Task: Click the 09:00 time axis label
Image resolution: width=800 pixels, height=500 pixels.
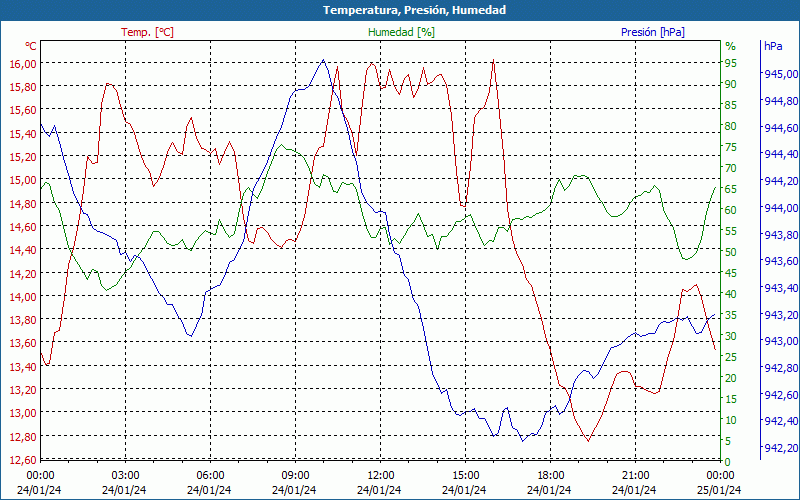Action: pyautogui.click(x=295, y=476)
